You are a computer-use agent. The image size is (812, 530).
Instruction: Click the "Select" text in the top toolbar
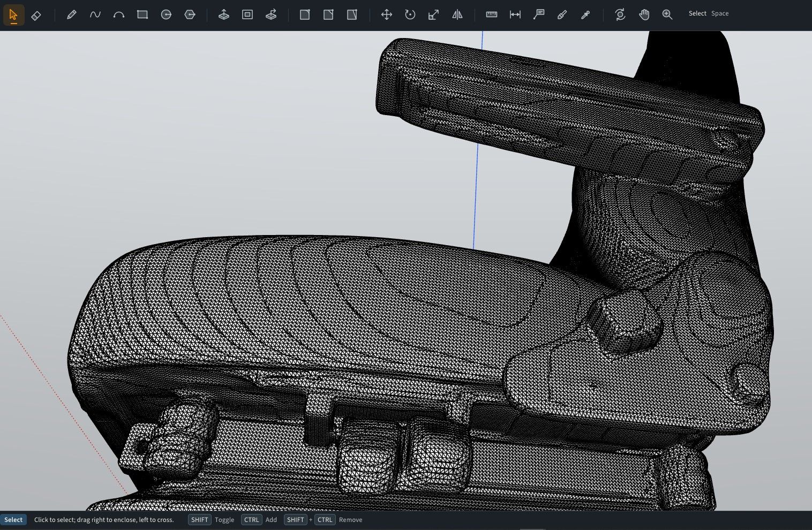click(x=697, y=13)
